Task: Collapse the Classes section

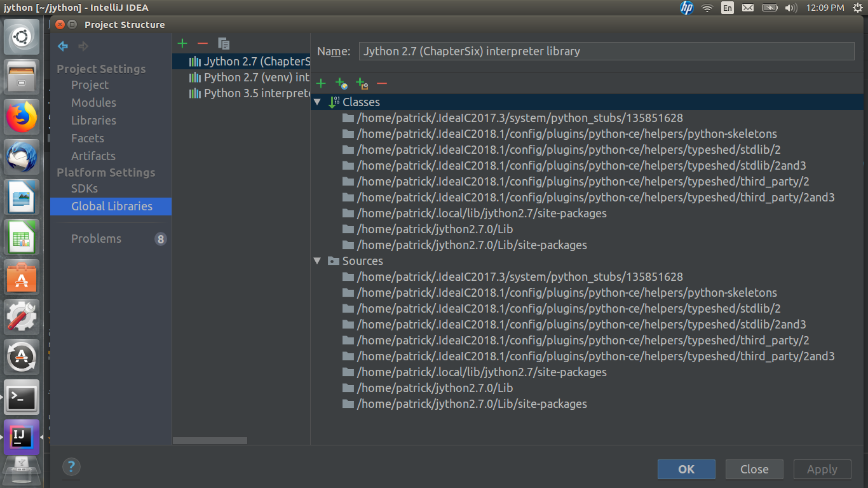Action: (317, 102)
